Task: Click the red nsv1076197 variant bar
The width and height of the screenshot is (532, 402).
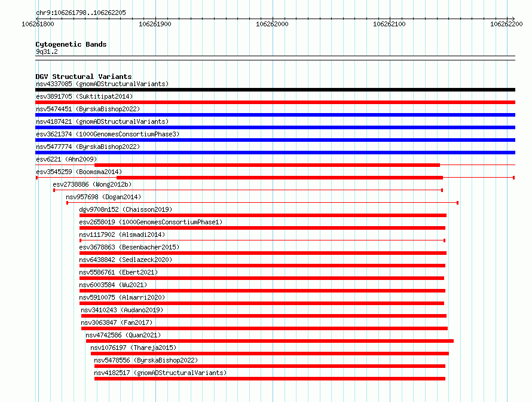Action: click(x=270, y=354)
